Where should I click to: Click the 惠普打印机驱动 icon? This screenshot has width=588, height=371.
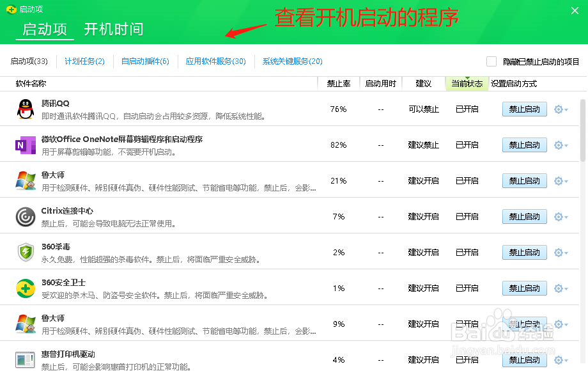(x=26, y=359)
